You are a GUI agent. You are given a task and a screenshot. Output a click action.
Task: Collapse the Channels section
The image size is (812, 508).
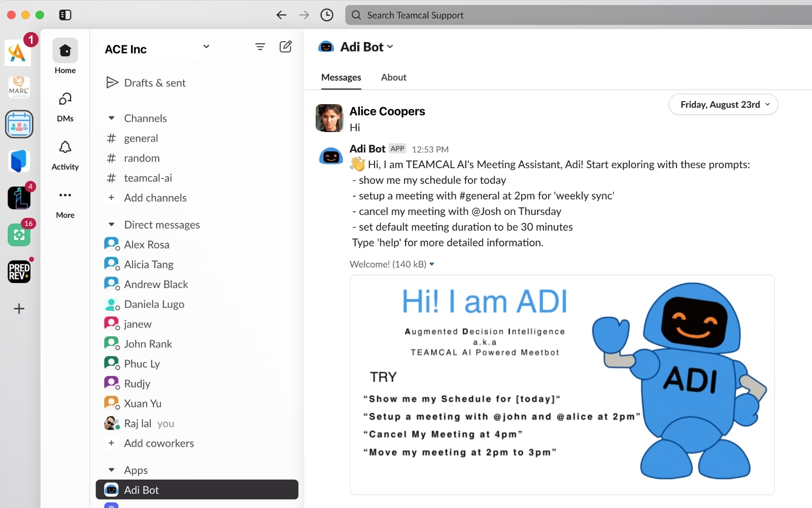click(112, 118)
